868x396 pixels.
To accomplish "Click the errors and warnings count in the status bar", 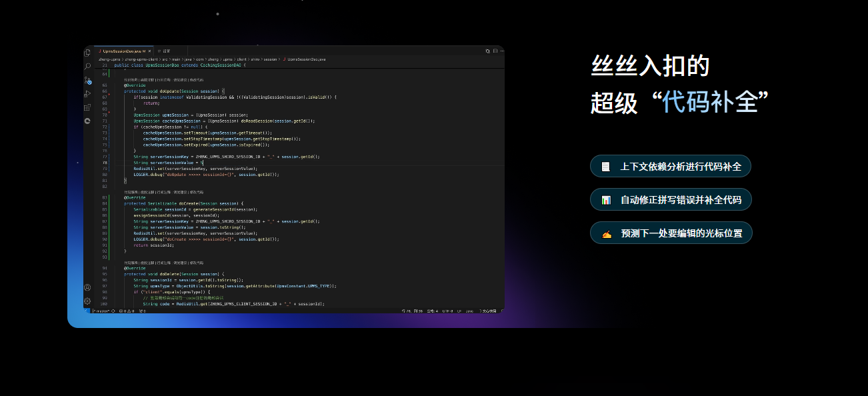I will point(127,311).
